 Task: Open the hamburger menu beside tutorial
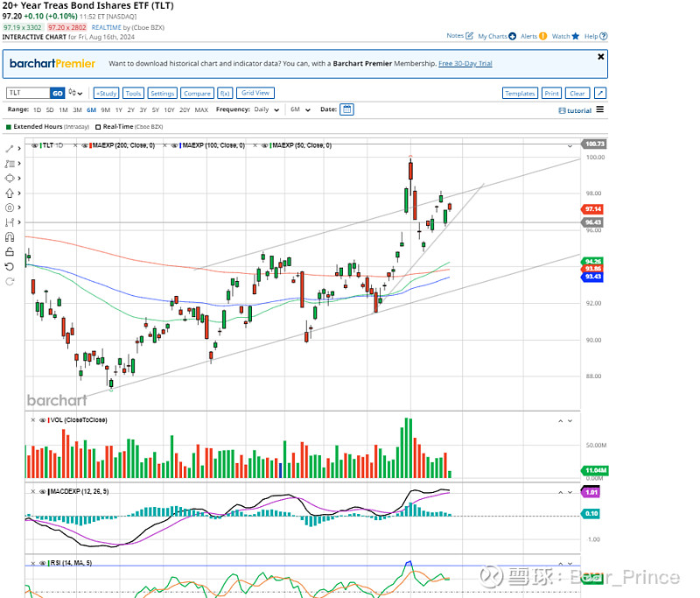[x=600, y=109]
